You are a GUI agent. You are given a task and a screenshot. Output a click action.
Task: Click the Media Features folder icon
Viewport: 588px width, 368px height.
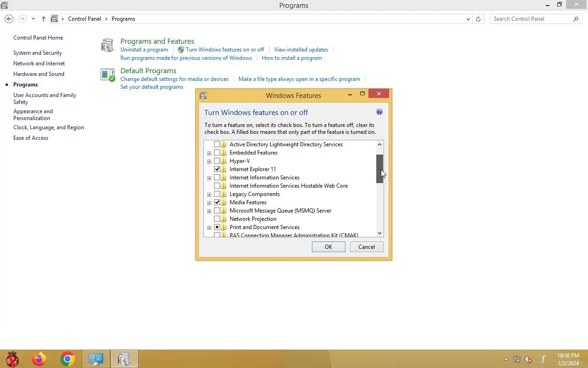[x=224, y=202]
